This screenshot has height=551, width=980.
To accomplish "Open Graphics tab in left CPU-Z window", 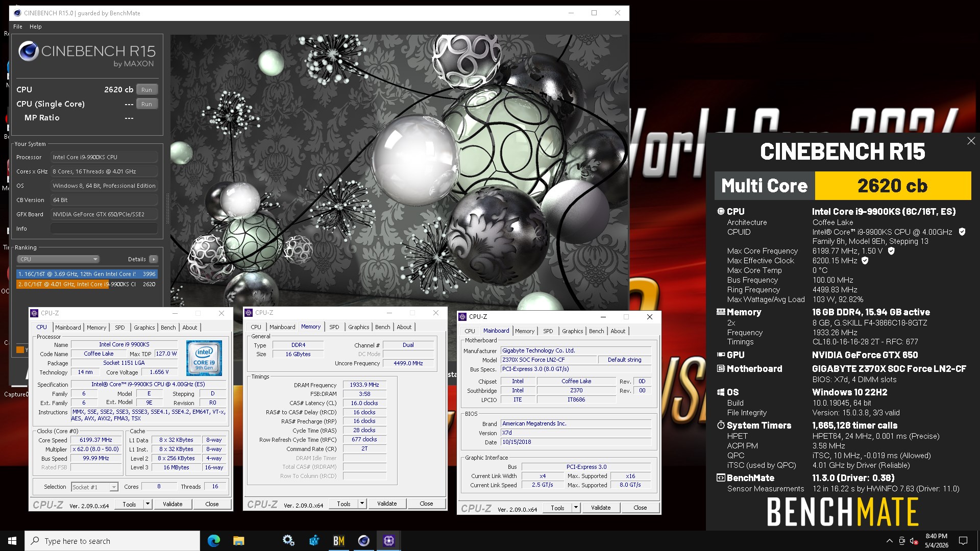I will click(144, 328).
